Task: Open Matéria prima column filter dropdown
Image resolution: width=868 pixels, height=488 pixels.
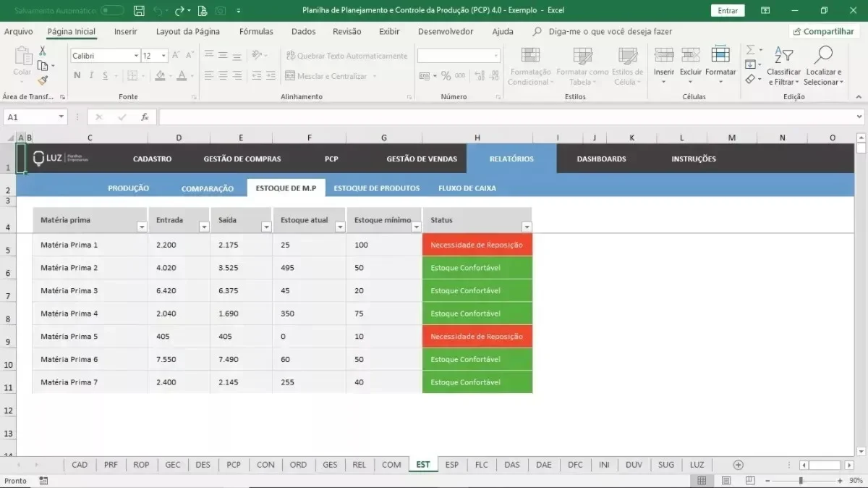Action: pyautogui.click(x=142, y=227)
